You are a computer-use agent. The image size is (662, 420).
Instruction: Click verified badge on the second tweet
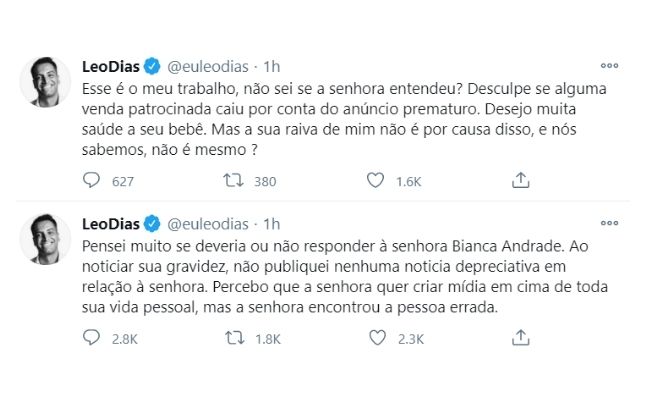[151, 221]
